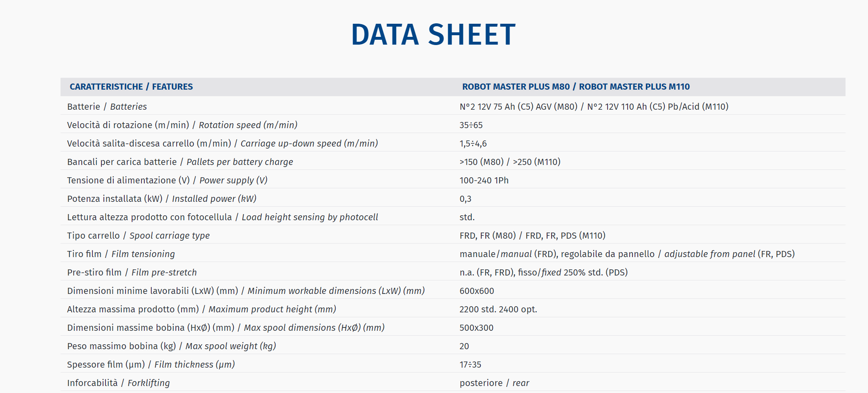Select the Forklifting row label
The height and width of the screenshot is (393, 868).
(x=118, y=383)
